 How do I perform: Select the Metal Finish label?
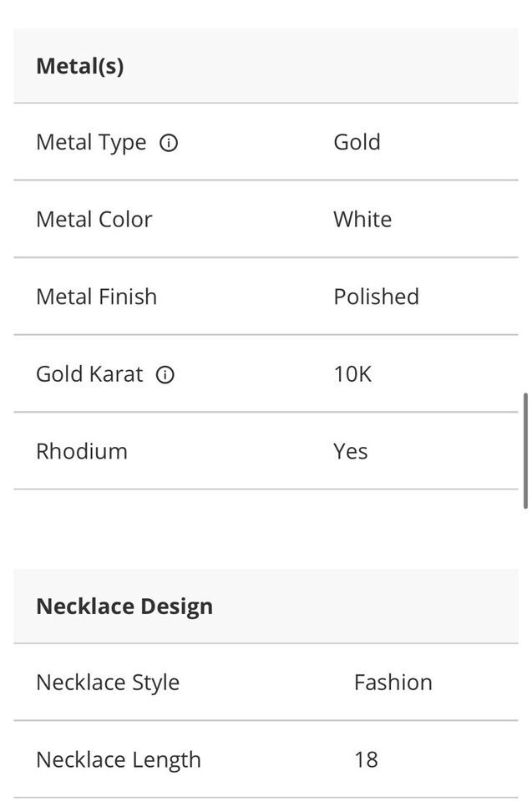[x=96, y=297]
